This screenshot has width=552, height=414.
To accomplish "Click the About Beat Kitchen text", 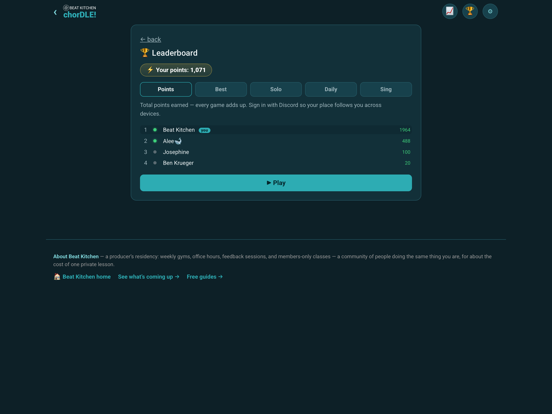I will tap(76, 257).
